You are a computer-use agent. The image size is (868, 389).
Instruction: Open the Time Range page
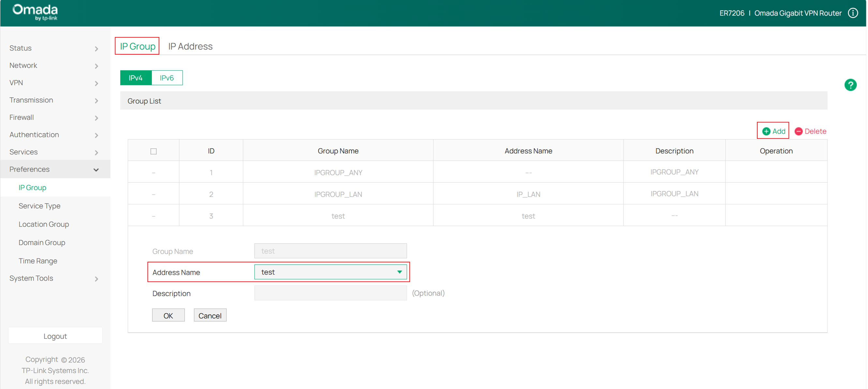tap(38, 260)
